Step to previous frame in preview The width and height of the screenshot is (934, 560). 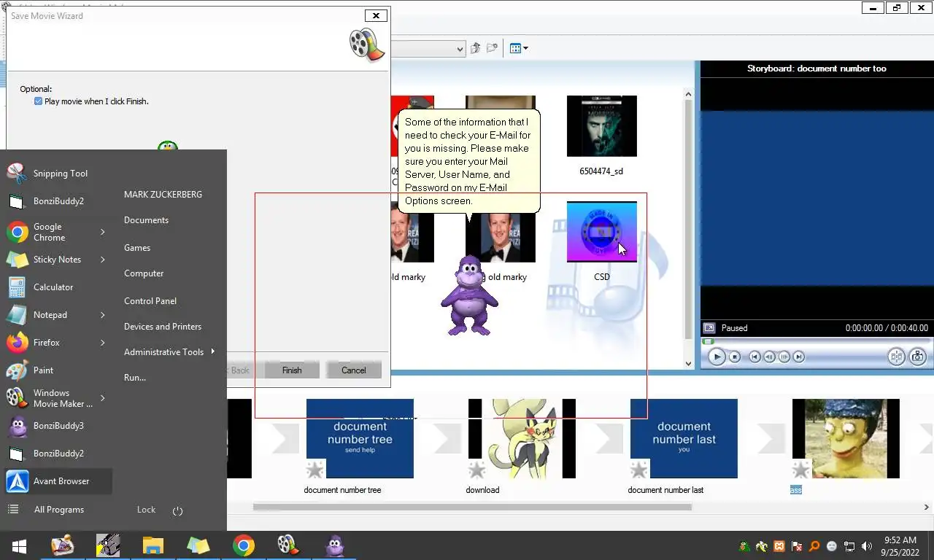[770, 357]
